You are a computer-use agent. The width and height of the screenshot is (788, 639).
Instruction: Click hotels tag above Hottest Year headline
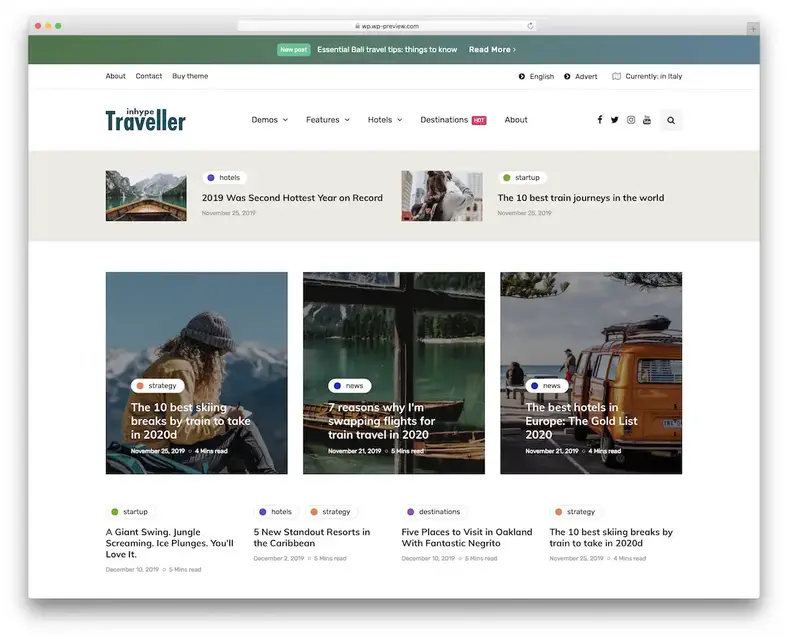coord(224,177)
